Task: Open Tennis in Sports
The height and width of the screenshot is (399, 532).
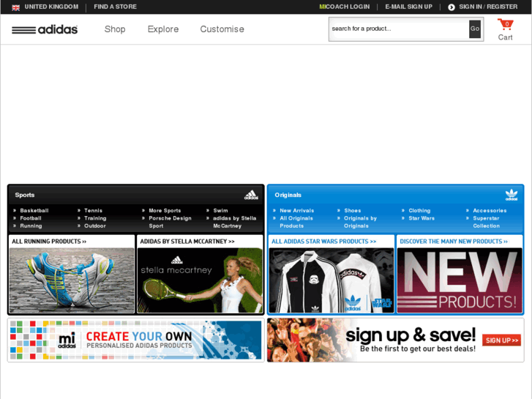Action: tap(94, 211)
